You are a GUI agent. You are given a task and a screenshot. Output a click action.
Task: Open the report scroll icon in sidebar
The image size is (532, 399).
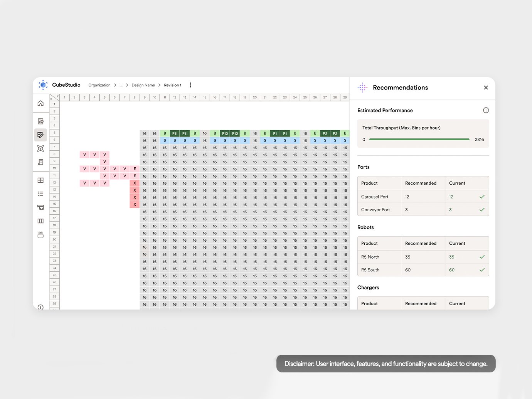(x=40, y=162)
